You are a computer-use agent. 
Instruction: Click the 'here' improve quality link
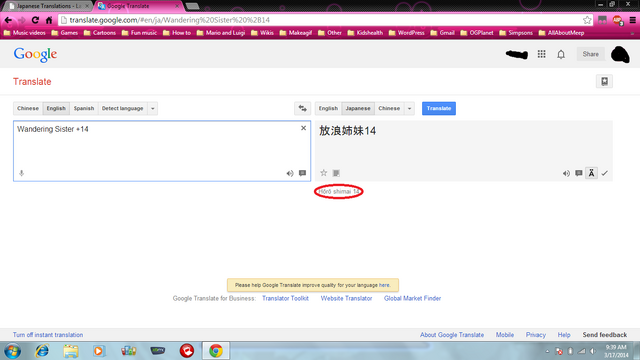coord(384,285)
